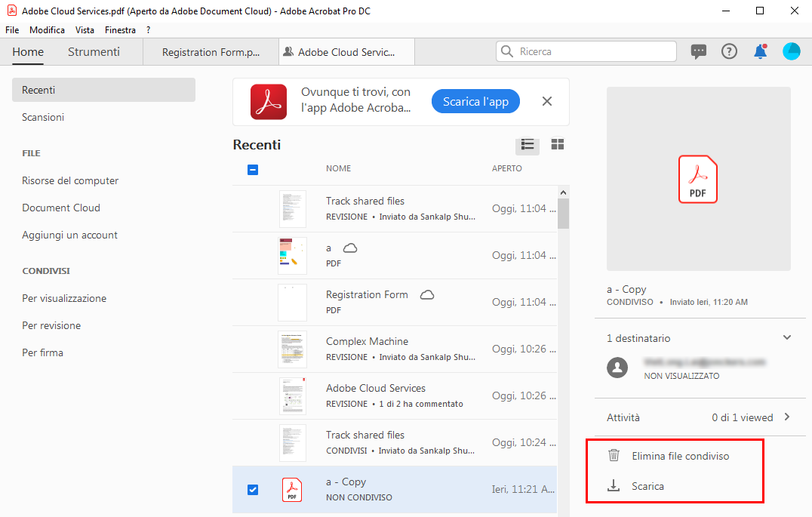Select 'Track shared files' opened at 10:24
Image resolution: width=812 pixels, height=517 pixels.
click(395, 442)
